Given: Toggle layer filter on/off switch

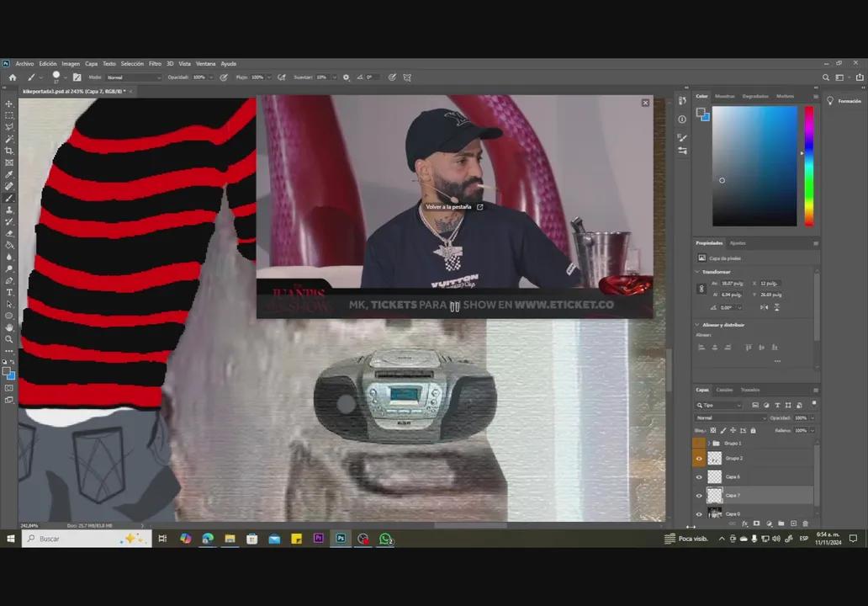Looking at the screenshot, I should [814, 403].
